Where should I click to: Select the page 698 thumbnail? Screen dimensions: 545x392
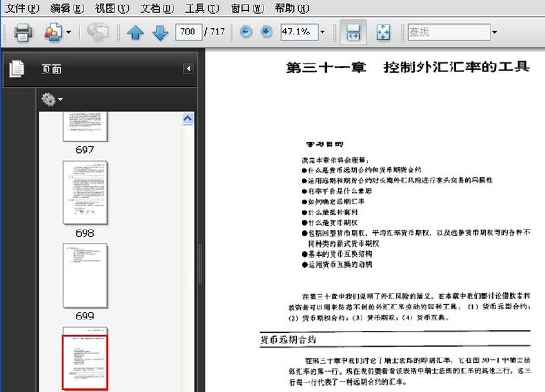point(84,192)
